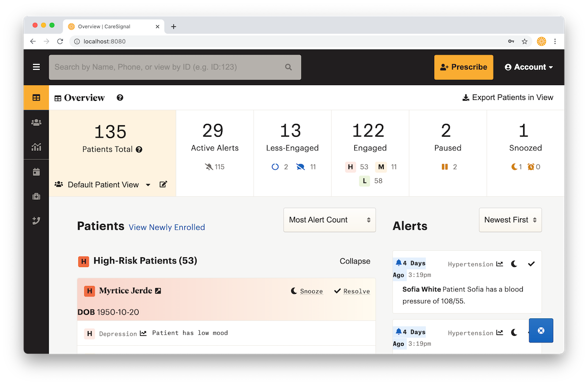
Task: Resolve Sofia White alert with checkmark
Action: (531, 264)
